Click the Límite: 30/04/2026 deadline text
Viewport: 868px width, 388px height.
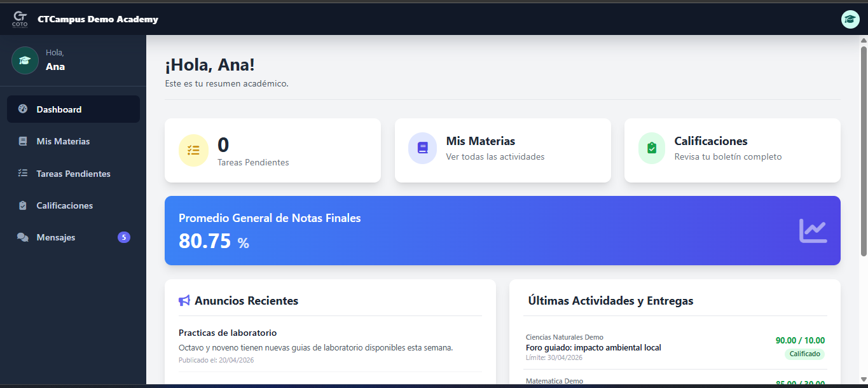554,357
